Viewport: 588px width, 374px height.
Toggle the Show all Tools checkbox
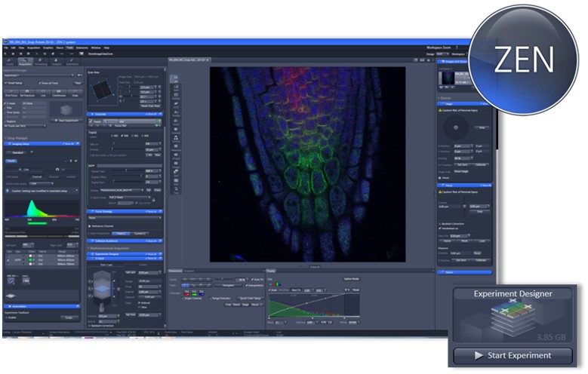(40, 83)
